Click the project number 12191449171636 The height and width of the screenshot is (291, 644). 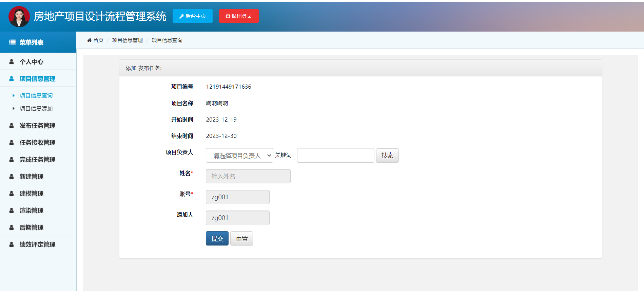point(229,87)
